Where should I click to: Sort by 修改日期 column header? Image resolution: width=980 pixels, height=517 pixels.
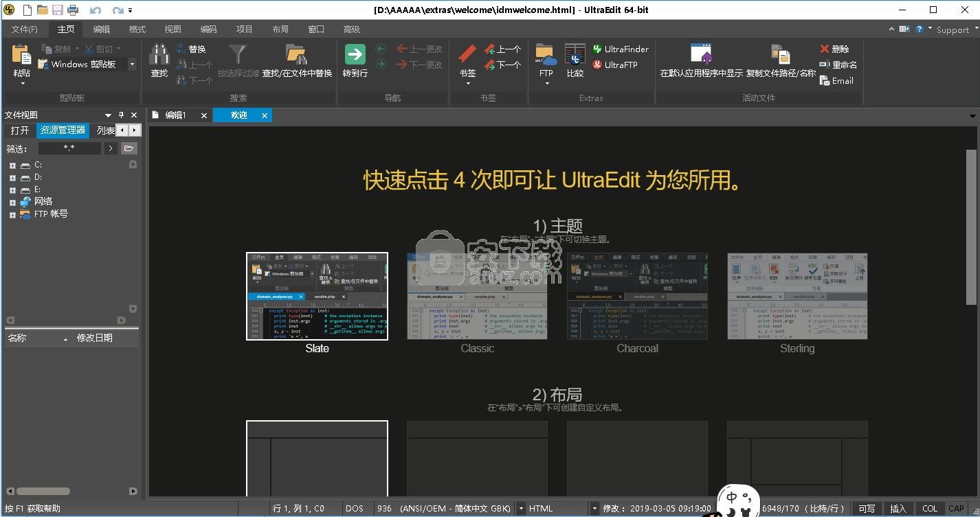click(106, 338)
